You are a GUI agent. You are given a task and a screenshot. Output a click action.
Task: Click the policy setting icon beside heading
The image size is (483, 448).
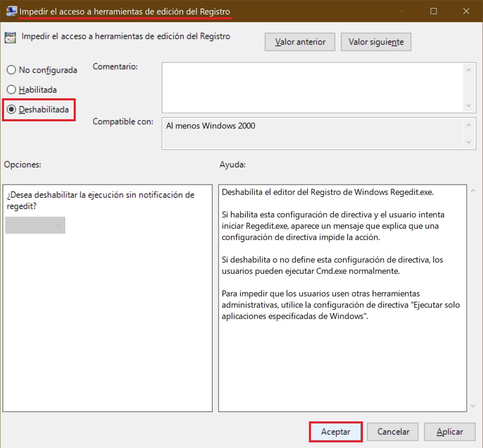coord(10,37)
